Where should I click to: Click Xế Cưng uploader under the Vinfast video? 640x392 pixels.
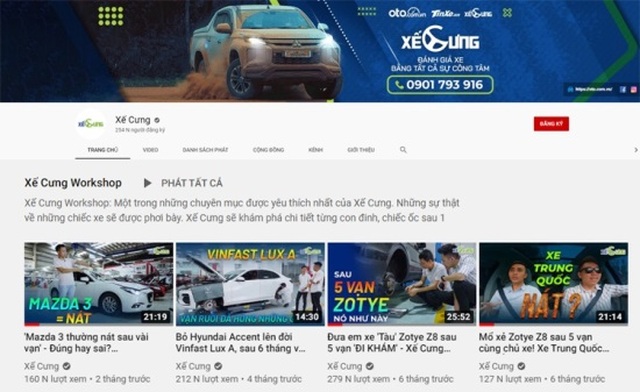[x=193, y=366]
